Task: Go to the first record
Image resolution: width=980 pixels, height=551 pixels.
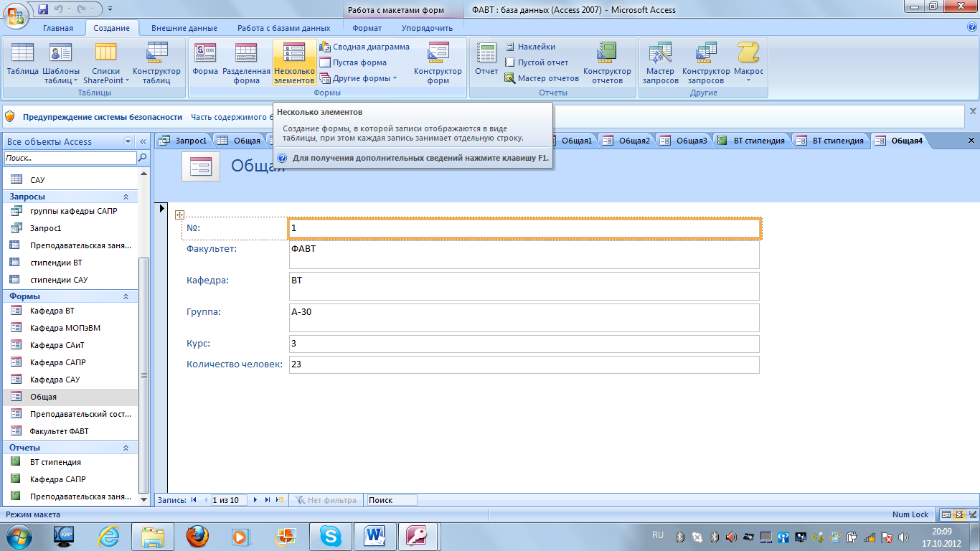Action: click(x=194, y=500)
